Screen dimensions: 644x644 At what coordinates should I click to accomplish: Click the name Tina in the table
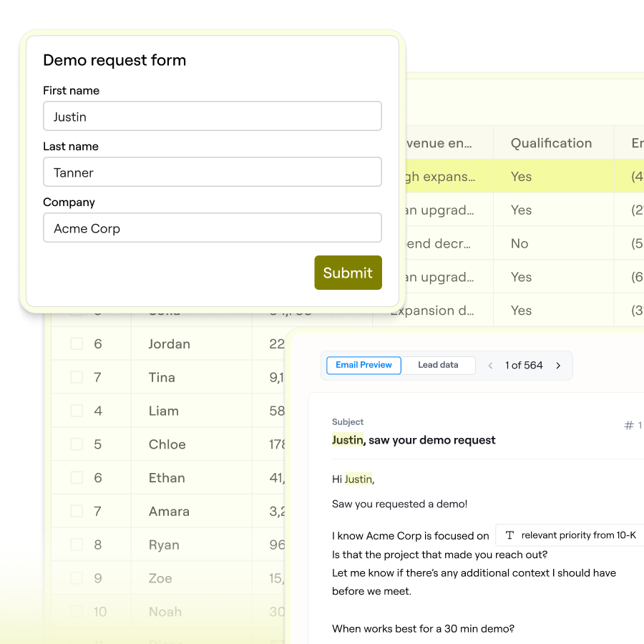(162, 377)
